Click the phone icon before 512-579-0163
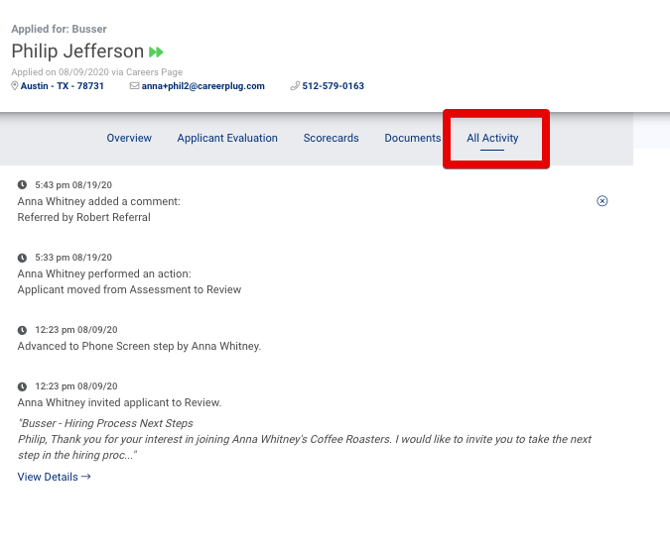The image size is (670, 545). (x=295, y=86)
